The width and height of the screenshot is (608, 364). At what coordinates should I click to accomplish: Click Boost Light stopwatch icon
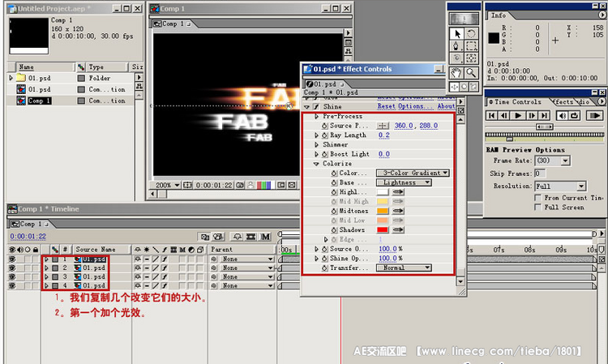click(x=325, y=154)
